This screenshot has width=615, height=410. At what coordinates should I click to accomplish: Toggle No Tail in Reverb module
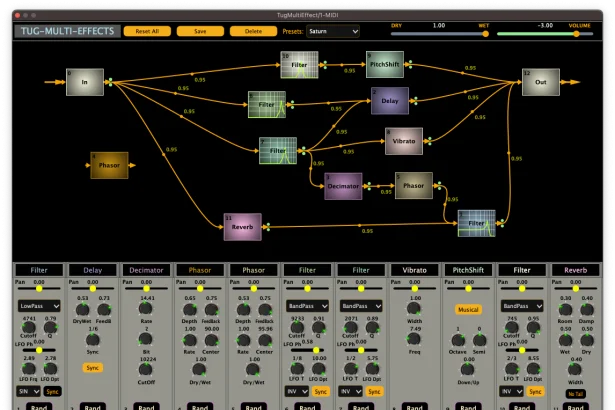[575, 394]
